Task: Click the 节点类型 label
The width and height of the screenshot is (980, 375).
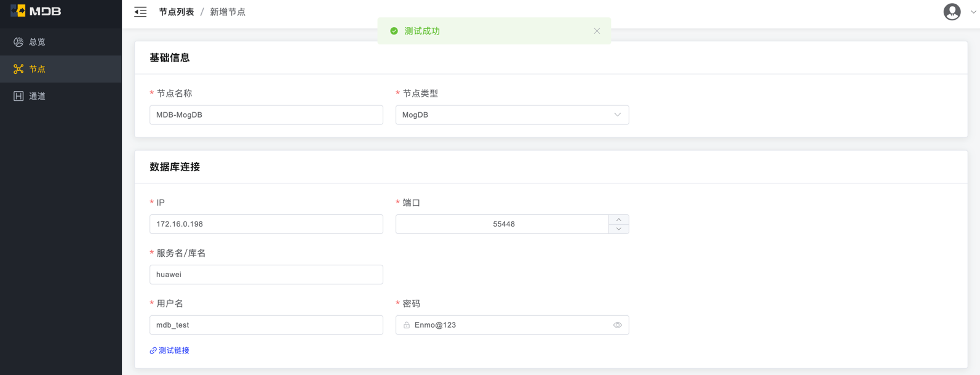Action: (420, 94)
